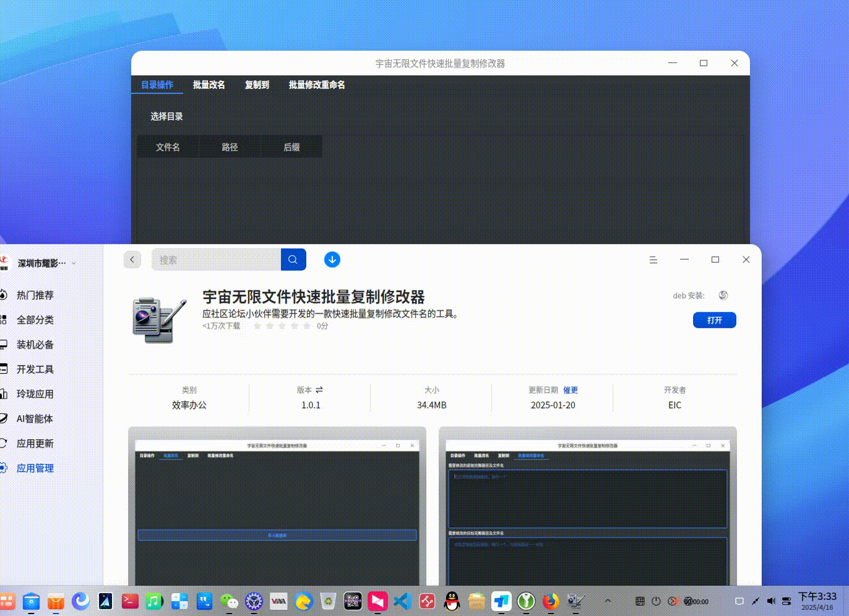Go back with the left arrow button

[x=132, y=260]
